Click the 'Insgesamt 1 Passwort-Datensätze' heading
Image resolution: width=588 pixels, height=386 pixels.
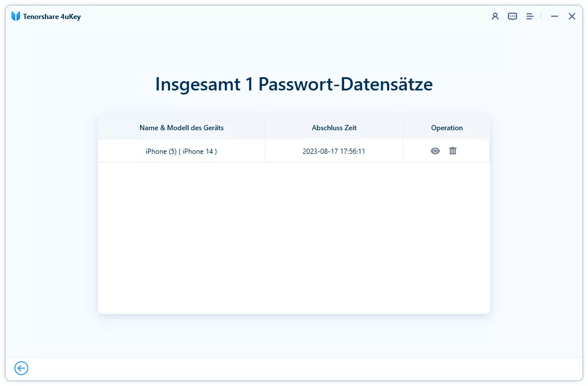click(294, 84)
